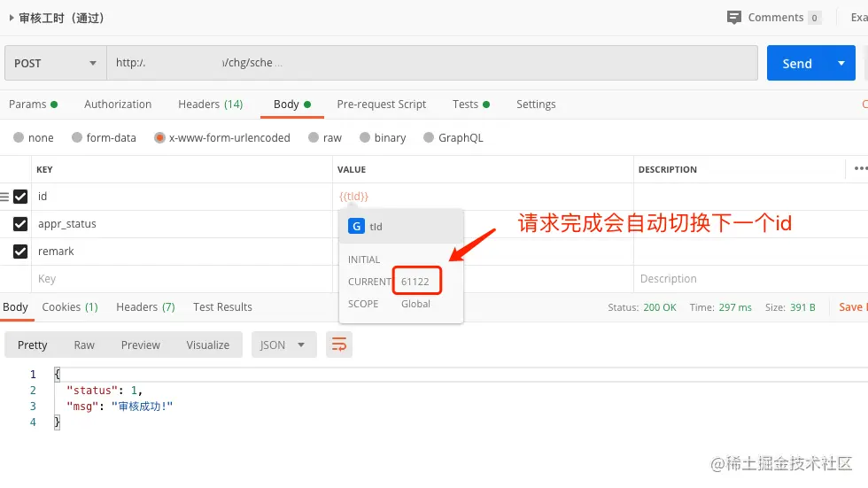Select the none body type radio
868x488 pixels.
19,137
